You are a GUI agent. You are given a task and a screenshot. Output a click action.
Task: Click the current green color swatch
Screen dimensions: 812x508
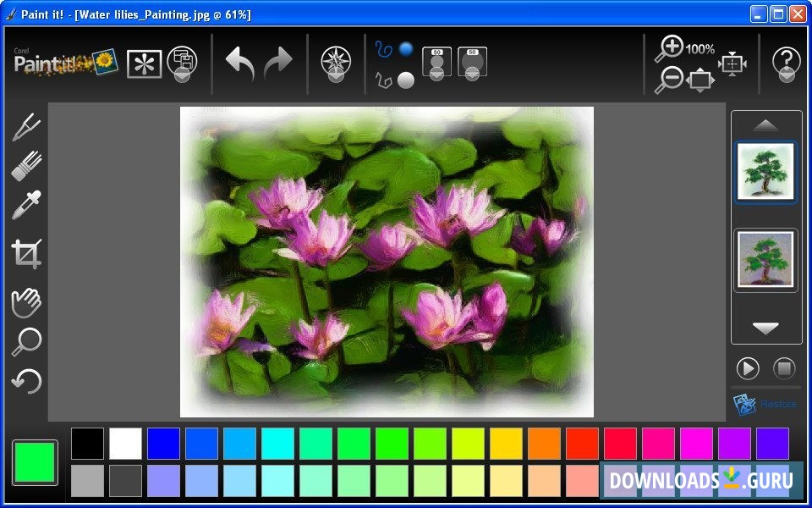coord(35,462)
